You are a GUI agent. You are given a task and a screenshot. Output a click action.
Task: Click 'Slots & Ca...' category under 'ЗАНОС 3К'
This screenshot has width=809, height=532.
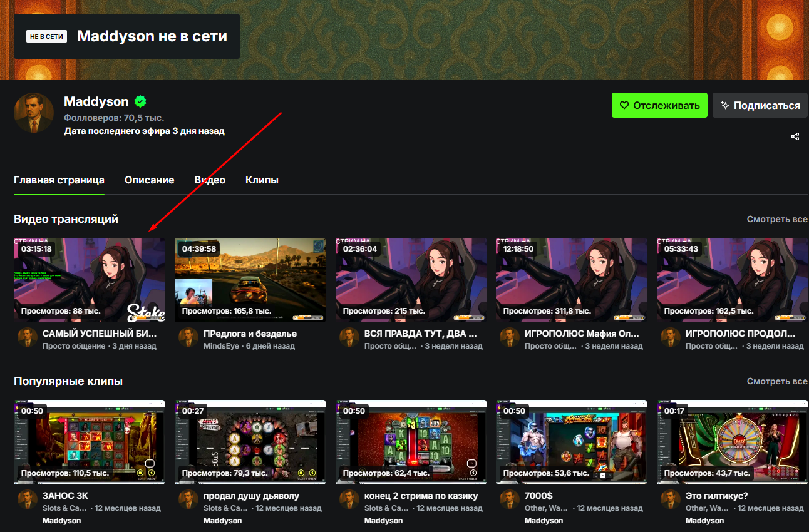[65, 508]
